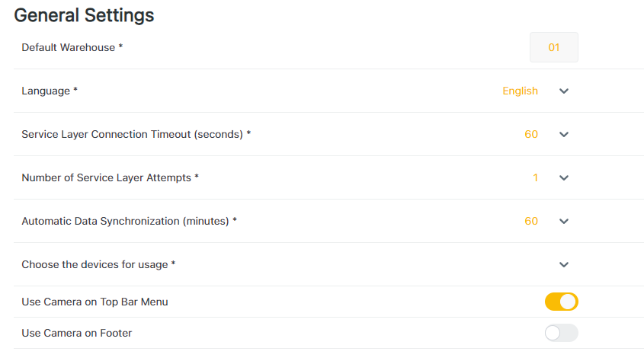Click the Connection Timeout value 60

pyautogui.click(x=531, y=135)
